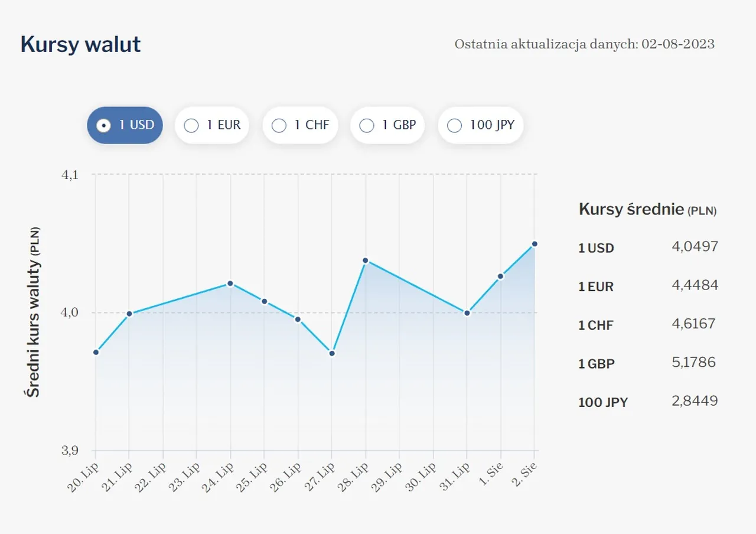Viewport: 756px width, 534px height.
Task: Click the chart data point for 28. Lip
Action: [365, 261]
